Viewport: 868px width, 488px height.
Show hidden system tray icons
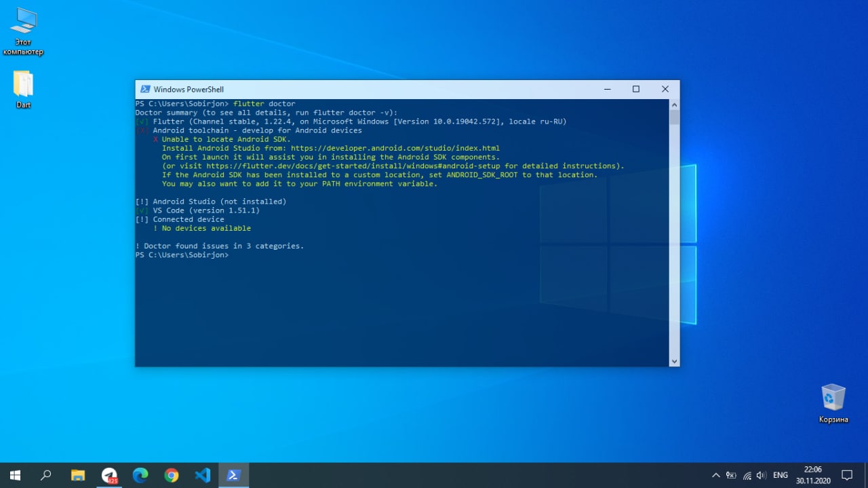click(715, 475)
